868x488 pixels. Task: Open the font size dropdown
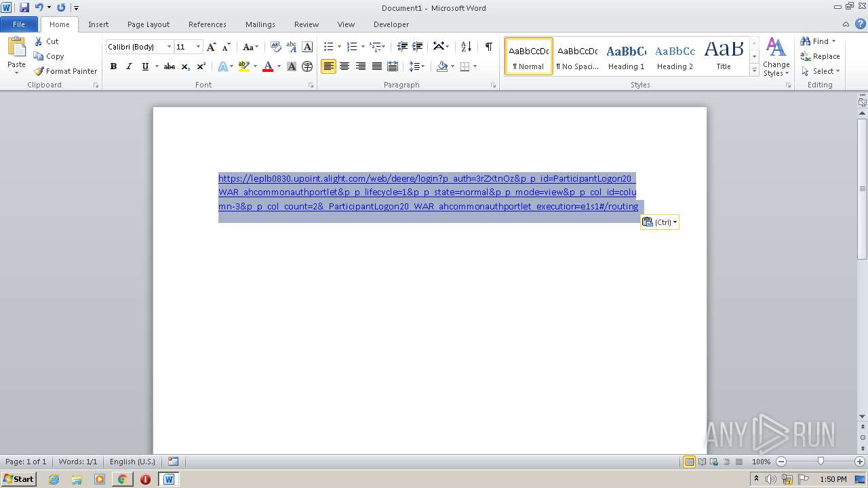tap(198, 47)
